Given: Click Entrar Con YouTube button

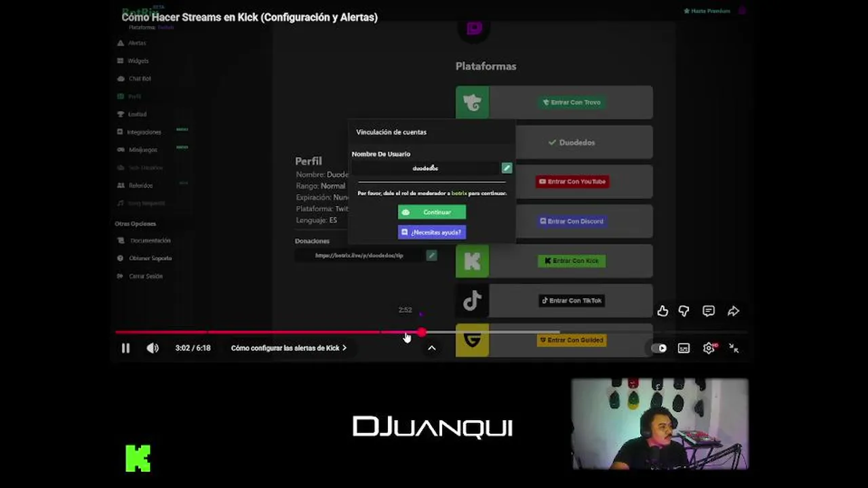Looking at the screenshot, I should click(572, 182).
